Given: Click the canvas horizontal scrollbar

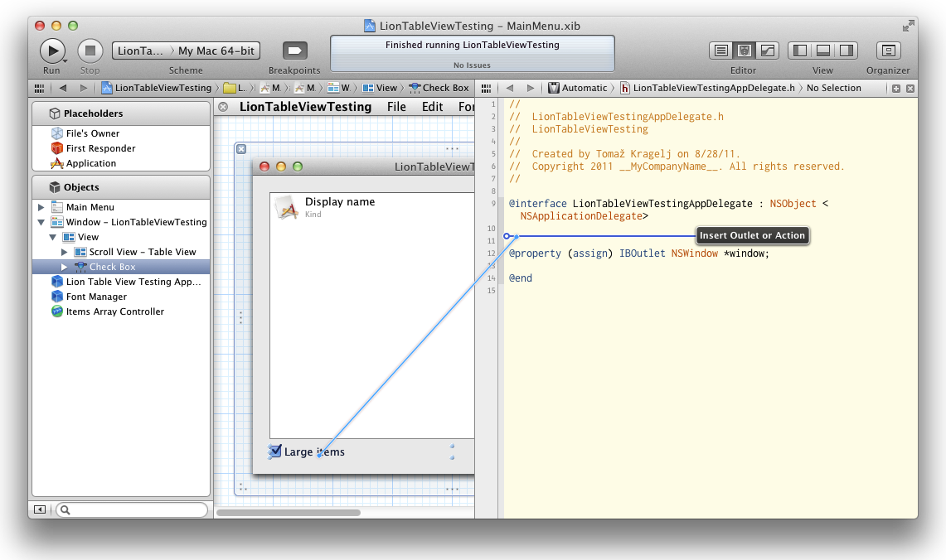Looking at the screenshot, I should click(x=289, y=513).
